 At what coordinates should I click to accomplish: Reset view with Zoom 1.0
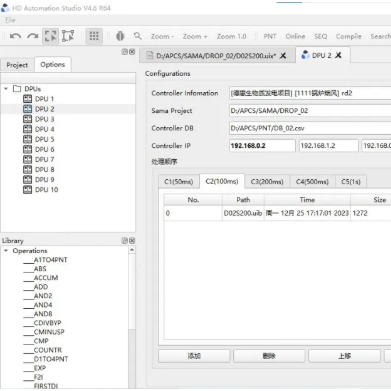[231, 36]
